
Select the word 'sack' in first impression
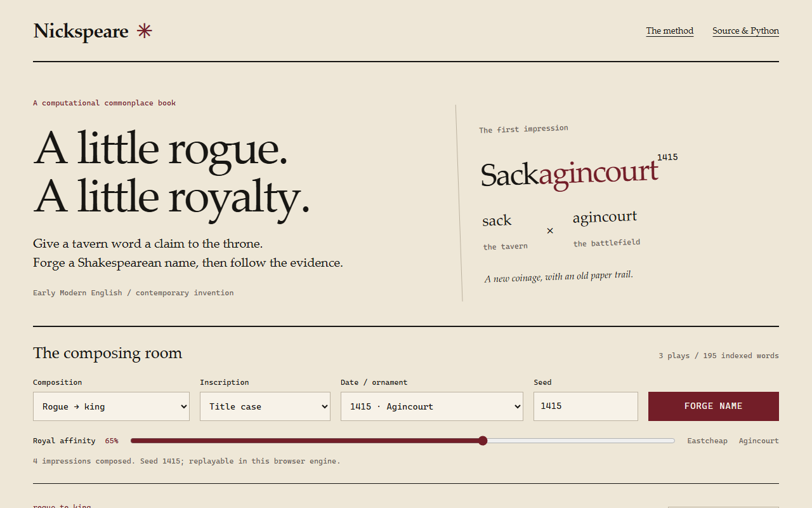pos(497,220)
